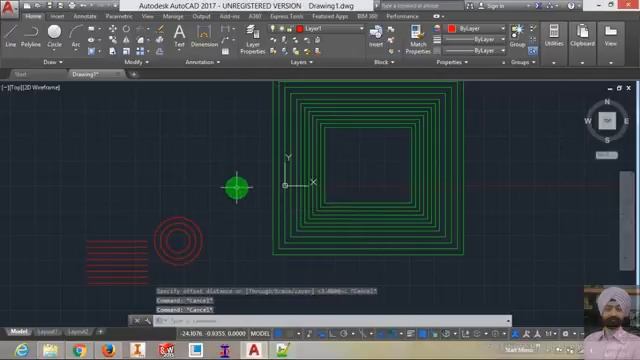This screenshot has height=360, width=640.
Task: Switch to the Parametric ribbon tab
Action: (x=119, y=16)
